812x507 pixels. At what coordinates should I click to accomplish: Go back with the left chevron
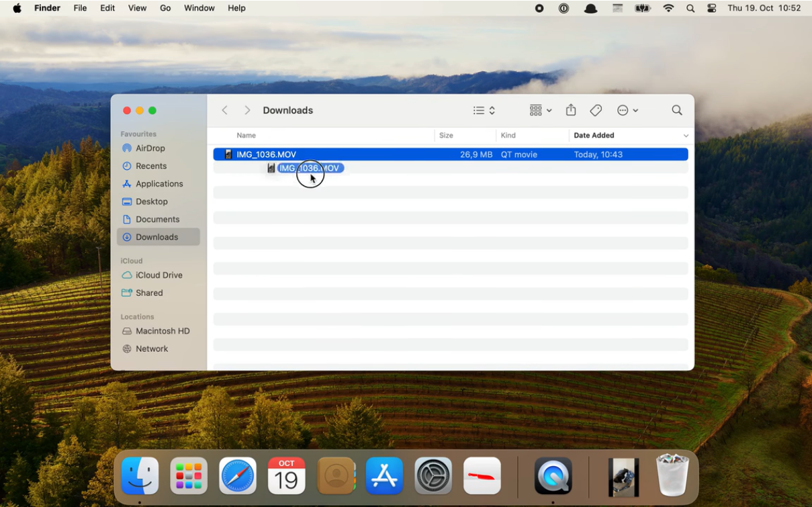click(x=225, y=110)
